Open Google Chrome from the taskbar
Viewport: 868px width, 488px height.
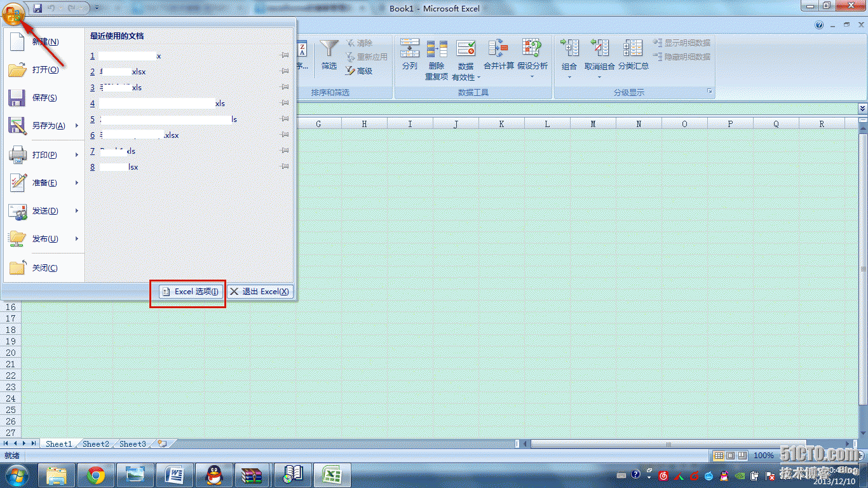coord(96,475)
